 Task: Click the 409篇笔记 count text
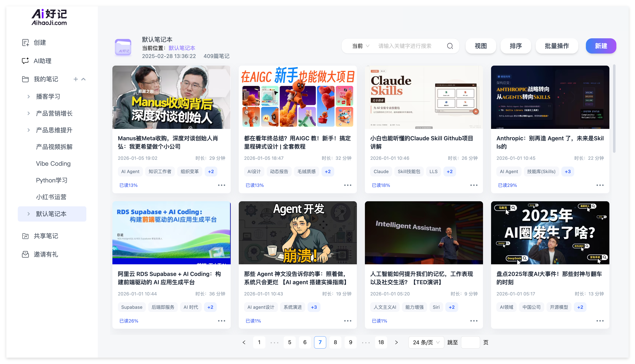216,56
